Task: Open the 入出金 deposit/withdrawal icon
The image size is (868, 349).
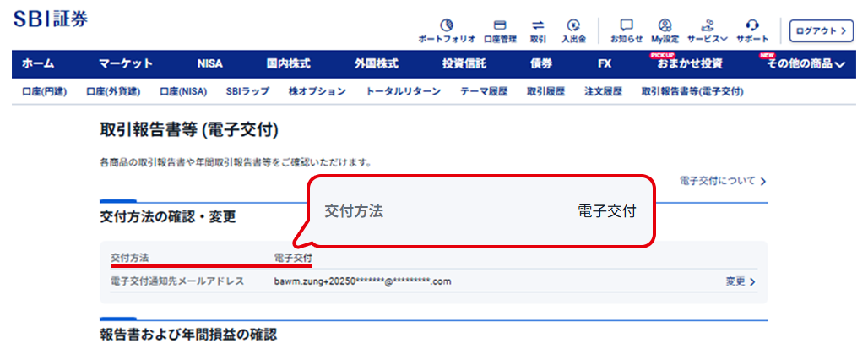Action: point(574,31)
